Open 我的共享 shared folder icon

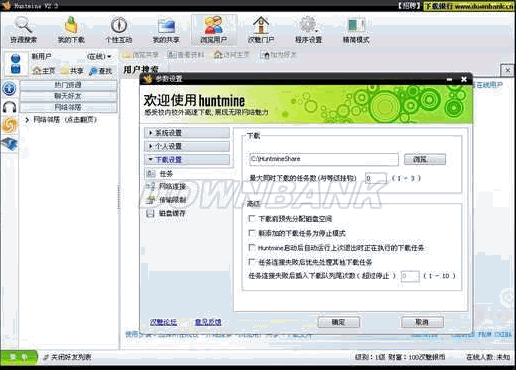166,30
